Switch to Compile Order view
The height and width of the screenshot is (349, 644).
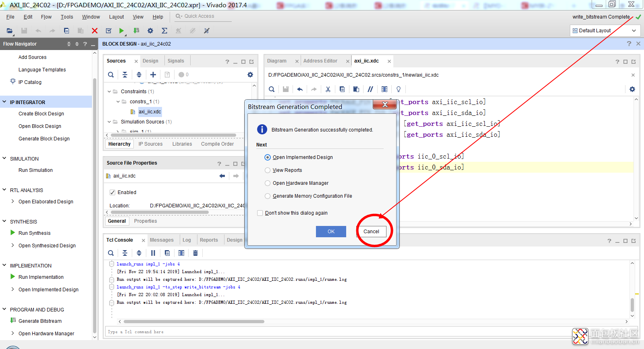coord(217,144)
